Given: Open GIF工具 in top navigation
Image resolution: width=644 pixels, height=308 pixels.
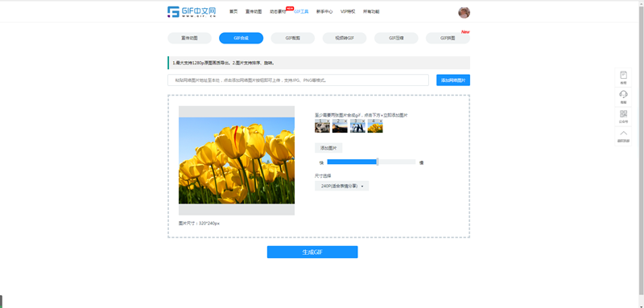Looking at the screenshot, I should click(301, 11).
